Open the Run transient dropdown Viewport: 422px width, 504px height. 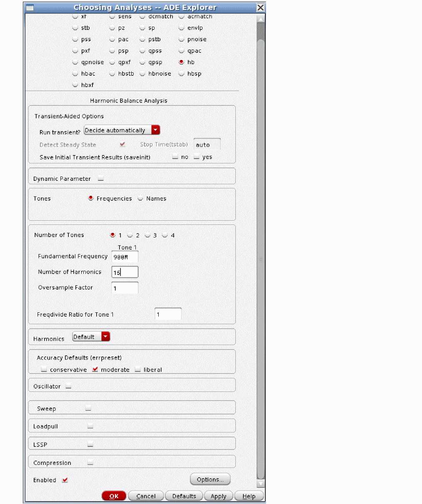[x=155, y=130]
